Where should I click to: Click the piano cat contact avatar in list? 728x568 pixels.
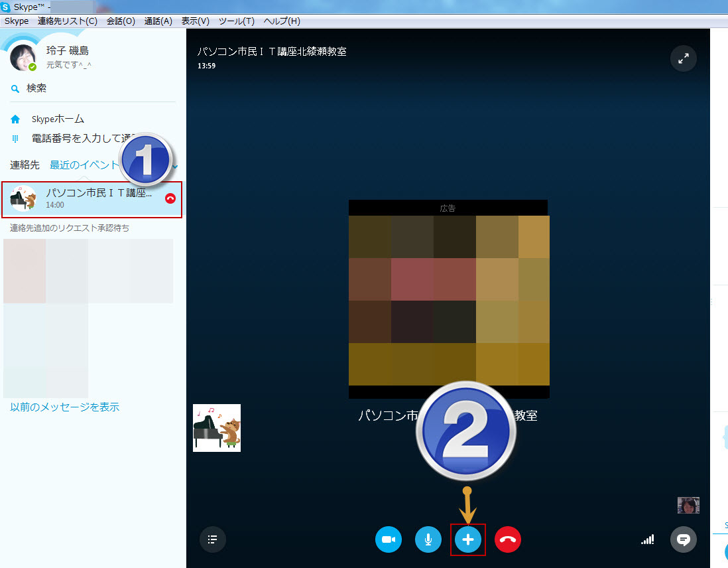23,198
